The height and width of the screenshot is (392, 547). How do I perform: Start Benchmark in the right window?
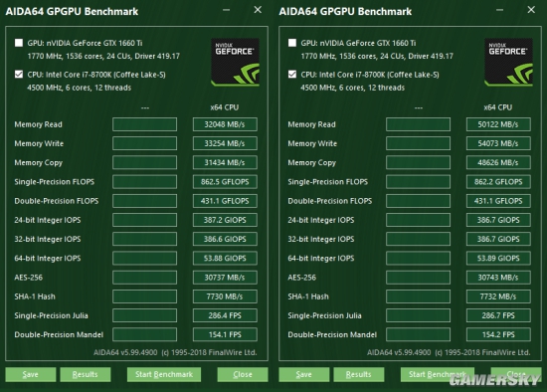tap(438, 374)
